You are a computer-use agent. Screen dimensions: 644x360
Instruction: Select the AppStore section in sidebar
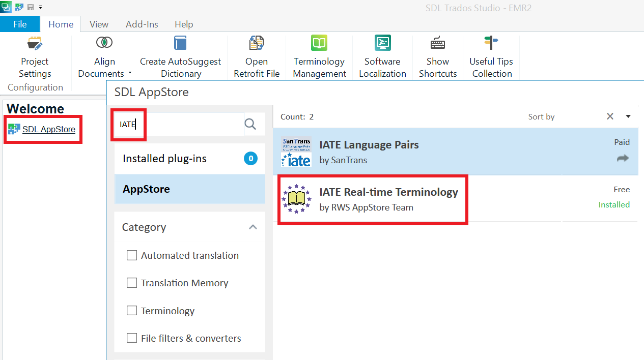[190, 189]
